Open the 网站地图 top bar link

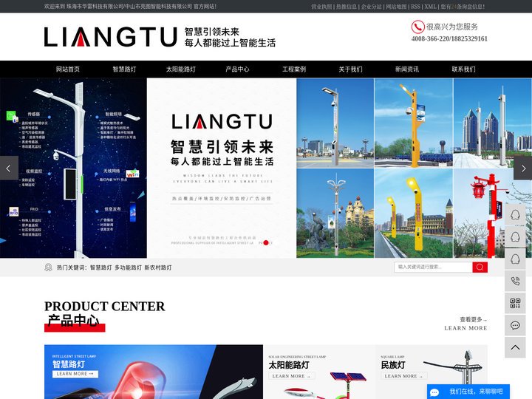396,7
